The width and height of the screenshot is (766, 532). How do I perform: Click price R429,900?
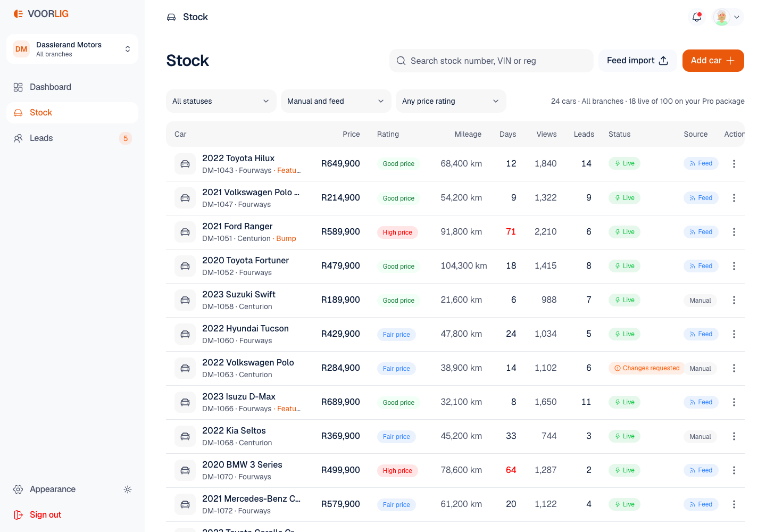(x=340, y=334)
